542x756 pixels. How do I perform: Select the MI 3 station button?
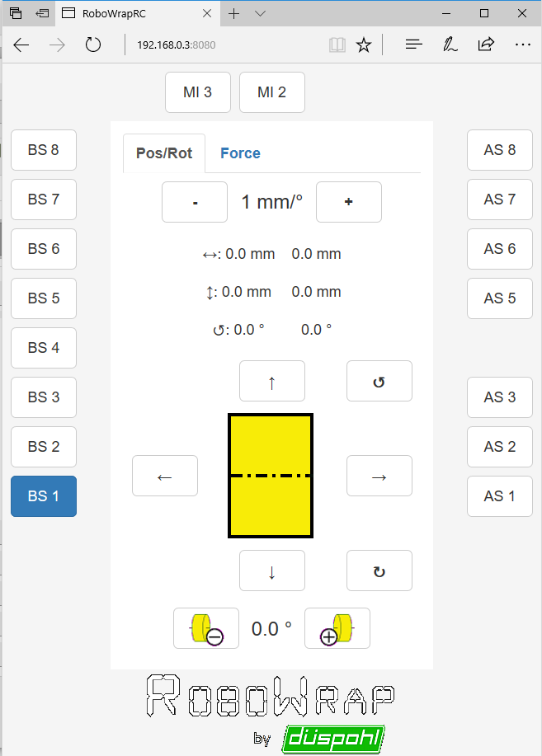pyautogui.click(x=198, y=92)
